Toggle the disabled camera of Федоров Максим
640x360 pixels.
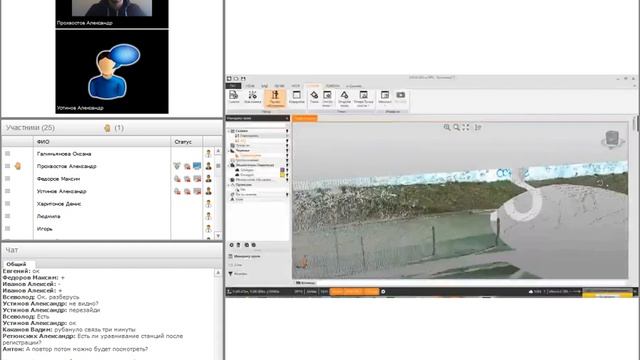point(187,179)
